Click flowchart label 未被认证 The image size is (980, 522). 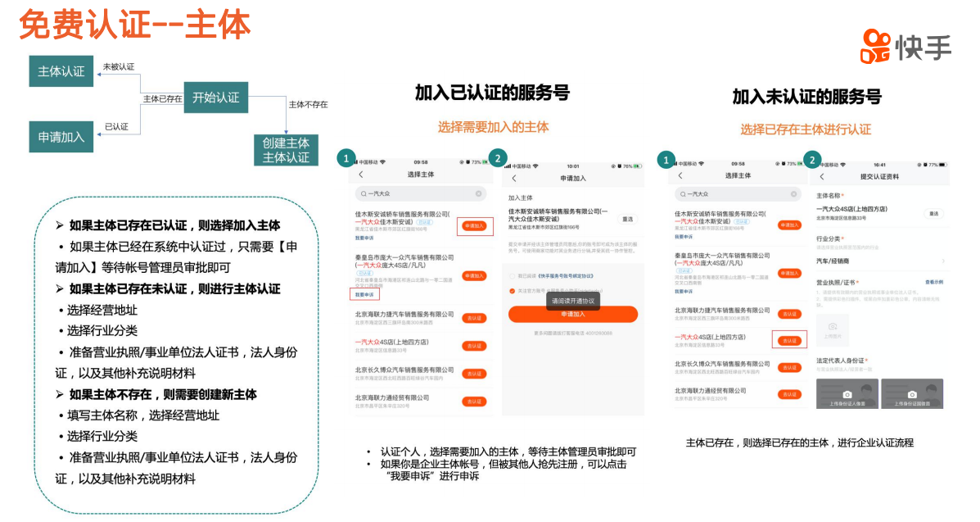point(119,67)
